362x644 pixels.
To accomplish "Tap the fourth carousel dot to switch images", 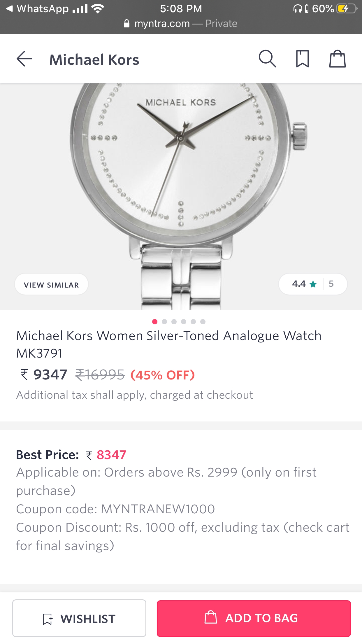I will [x=184, y=322].
